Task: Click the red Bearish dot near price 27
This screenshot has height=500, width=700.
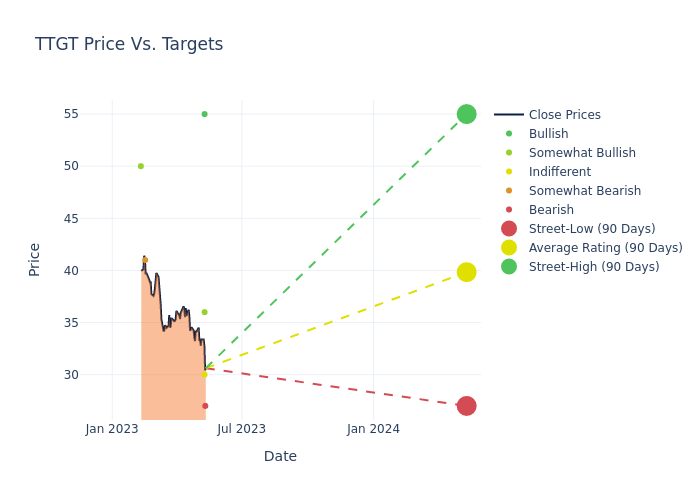Action: 205,406
